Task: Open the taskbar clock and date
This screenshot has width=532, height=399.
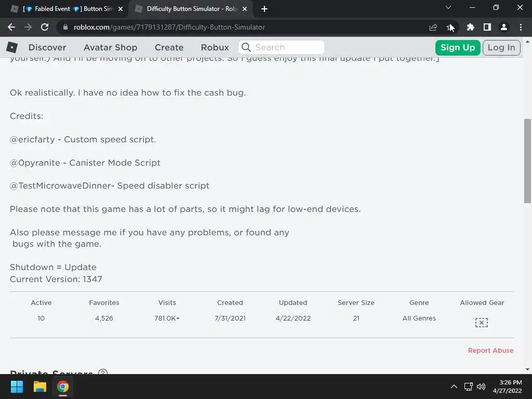Action: 507,387
